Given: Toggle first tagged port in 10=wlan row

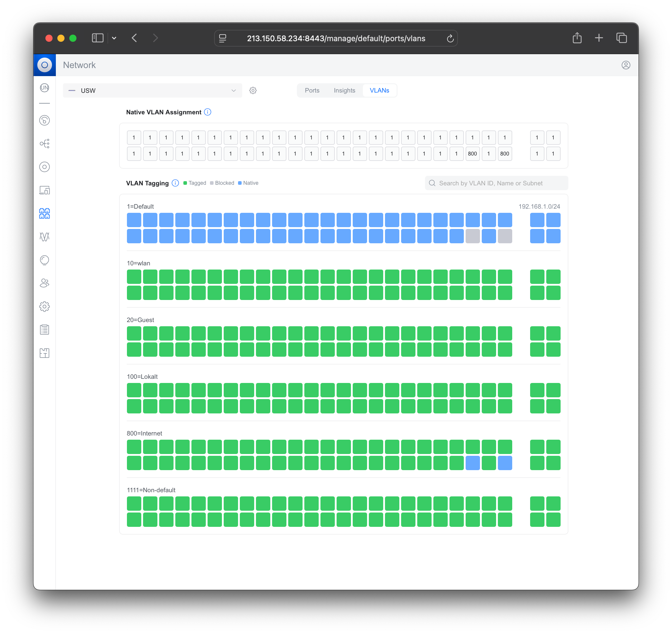Looking at the screenshot, I should click(x=134, y=277).
